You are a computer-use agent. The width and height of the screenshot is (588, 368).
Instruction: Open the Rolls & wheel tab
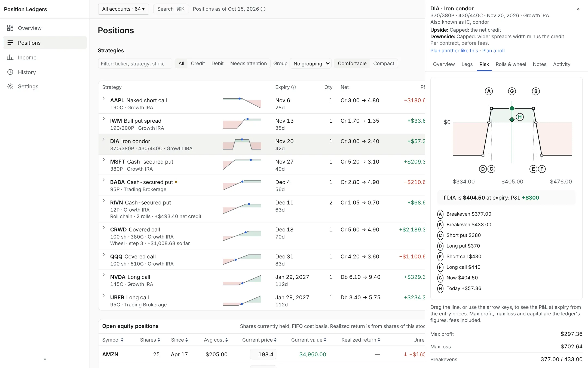[x=511, y=64]
